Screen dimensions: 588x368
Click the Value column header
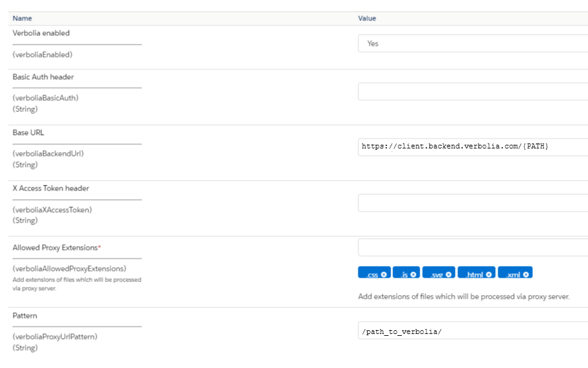pyautogui.click(x=367, y=19)
